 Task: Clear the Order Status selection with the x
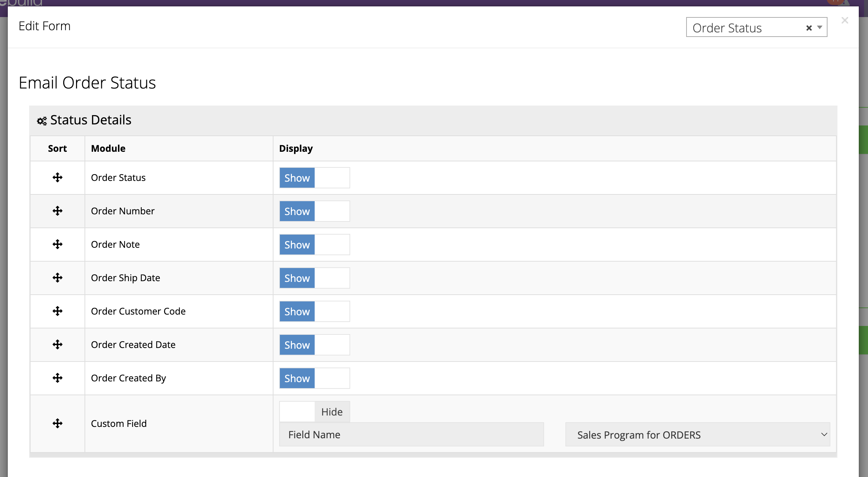tap(809, 28)
